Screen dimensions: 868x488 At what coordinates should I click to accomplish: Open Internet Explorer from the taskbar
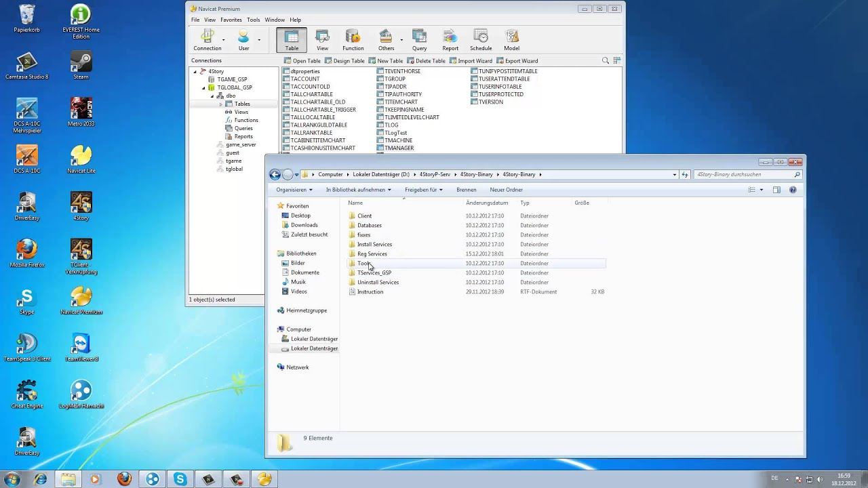41,479
